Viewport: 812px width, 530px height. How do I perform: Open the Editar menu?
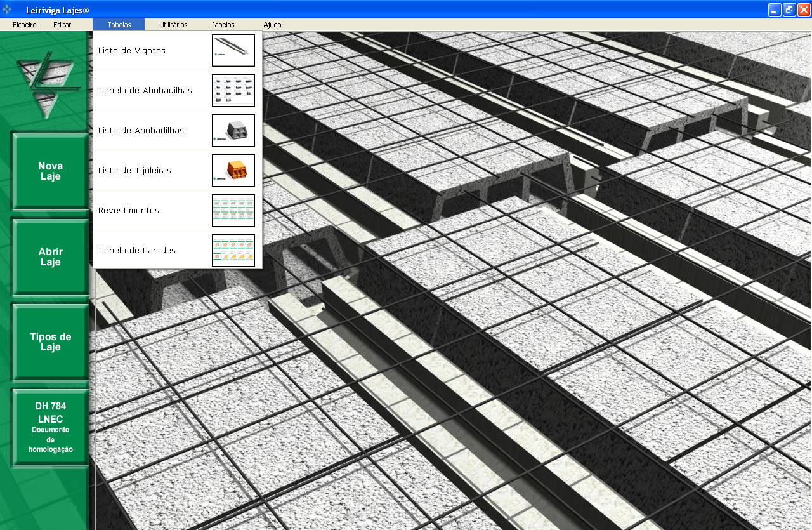pyautogui.click(x=62, y=25)
